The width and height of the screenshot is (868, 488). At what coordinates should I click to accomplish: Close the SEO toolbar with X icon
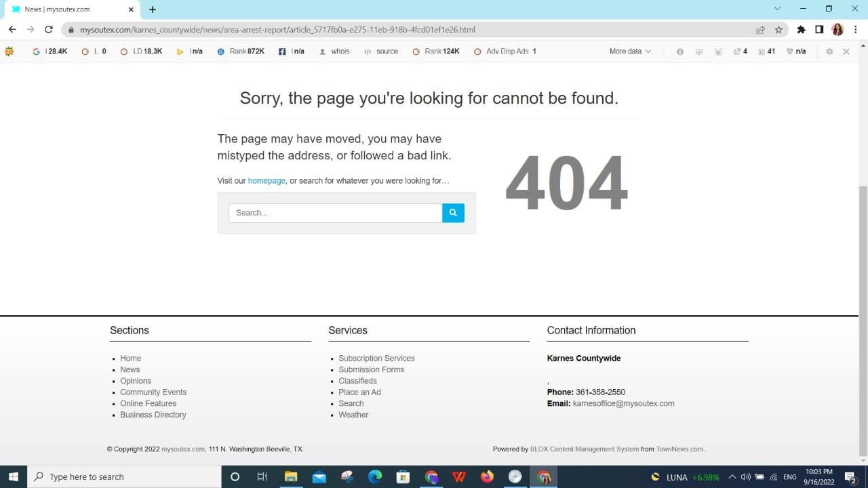coord(846,52)
